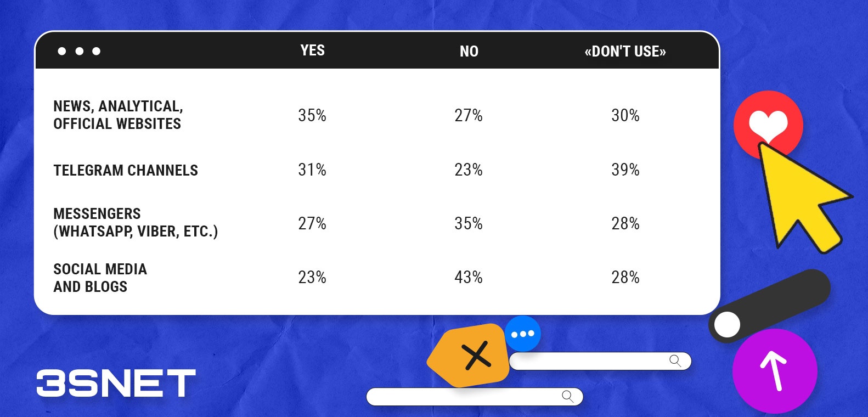Select the NO column header
This screenshot has height=417, width=868.
pos(469,51)
